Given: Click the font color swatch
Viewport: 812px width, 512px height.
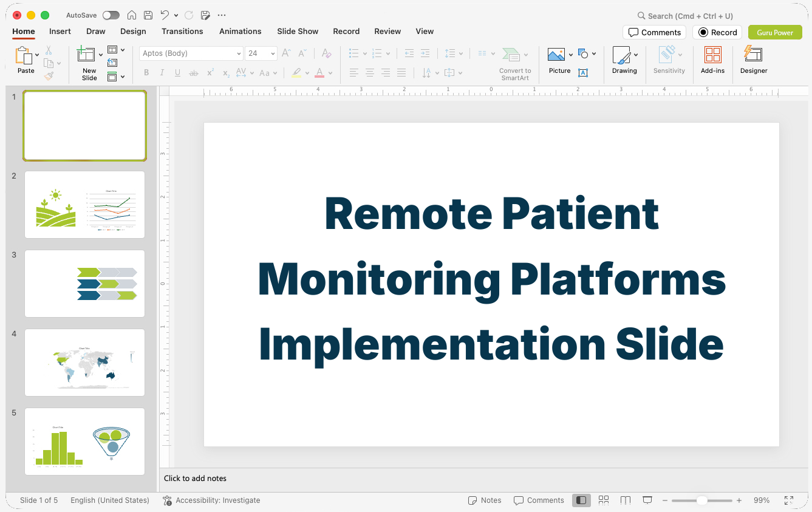Looking at the screenshot, I should point(319,73).
